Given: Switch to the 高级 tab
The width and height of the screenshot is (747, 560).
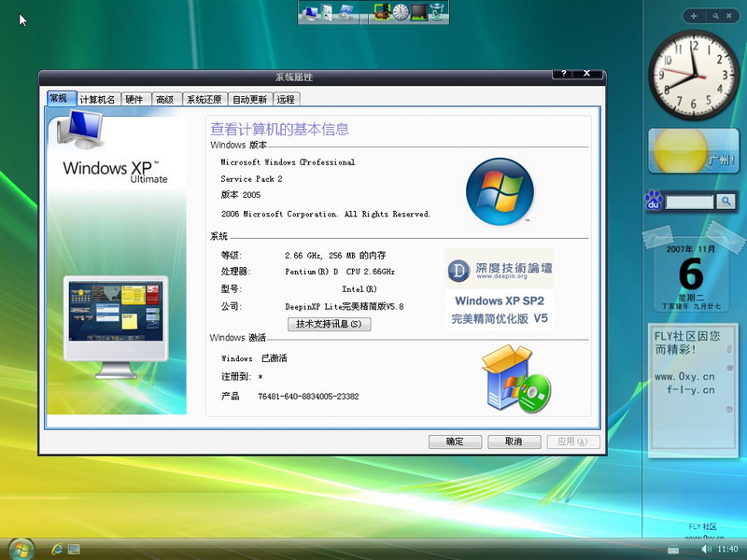Looking at the screenshot, I should click(166, 99).
